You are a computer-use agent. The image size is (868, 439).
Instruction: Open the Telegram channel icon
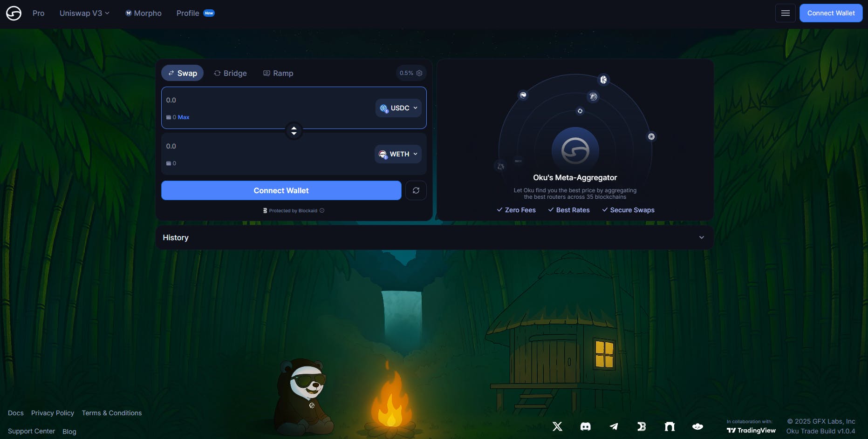(613, 426)
